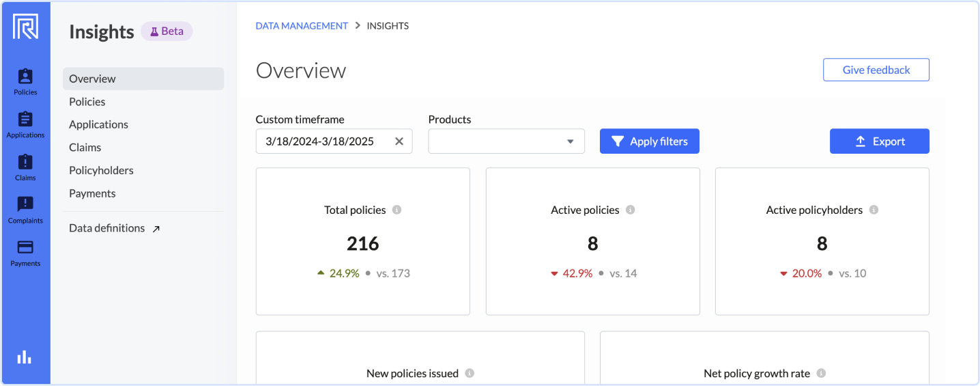Click the Beta flask badge

click(167, 31)
